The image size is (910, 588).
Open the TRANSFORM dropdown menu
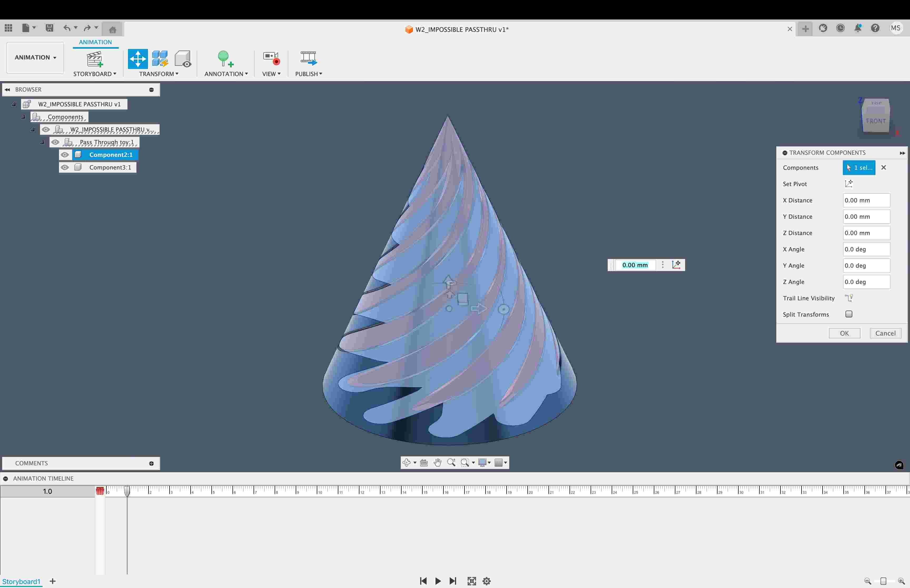159,74
